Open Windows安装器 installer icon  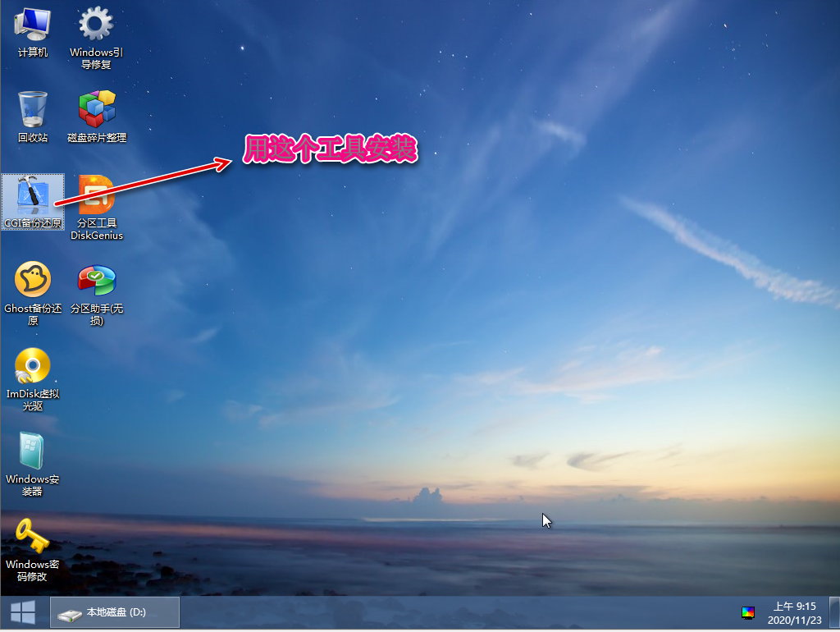33,452
